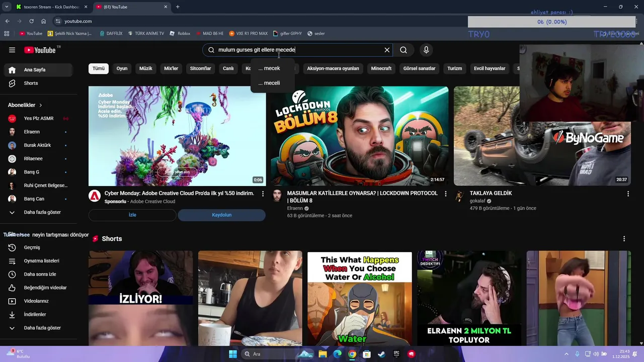Open TÜRK ANİME TV bookmark
644x362 pixels.
point(146,34)
